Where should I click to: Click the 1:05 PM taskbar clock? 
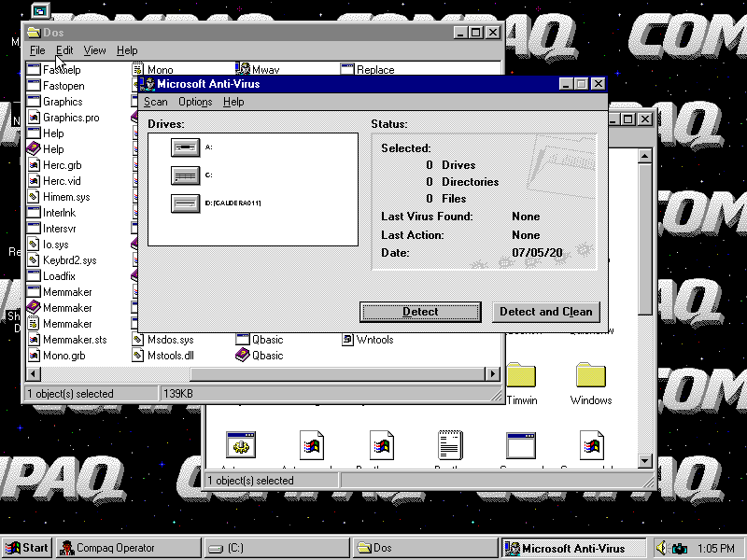(x=715, y=549)
